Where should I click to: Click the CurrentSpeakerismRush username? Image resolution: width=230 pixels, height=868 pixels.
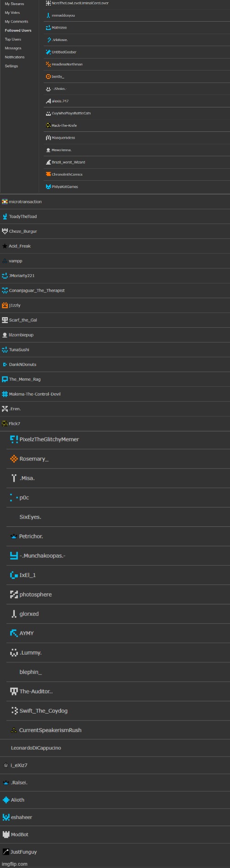[x=50, y=730]
